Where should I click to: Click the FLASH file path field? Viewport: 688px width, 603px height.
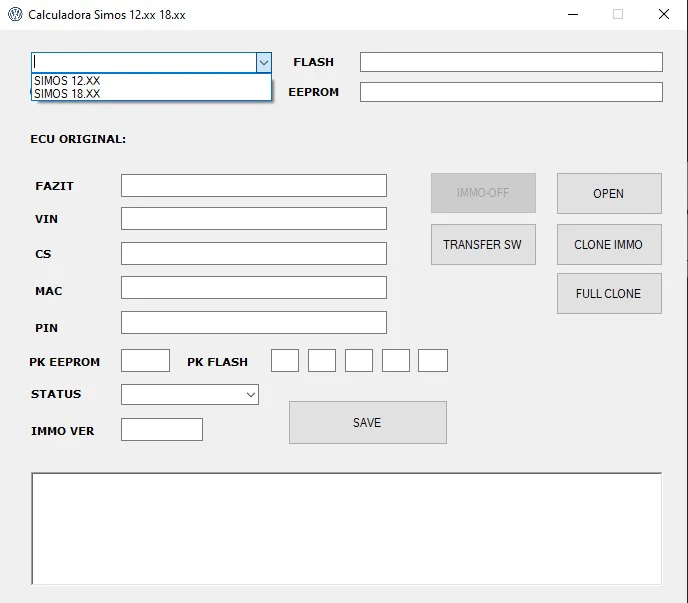511,62
